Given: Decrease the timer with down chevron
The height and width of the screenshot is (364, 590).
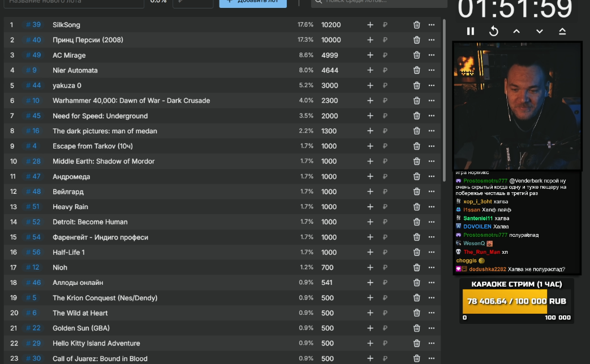Looking at the screenshot, I should (540, 32).
